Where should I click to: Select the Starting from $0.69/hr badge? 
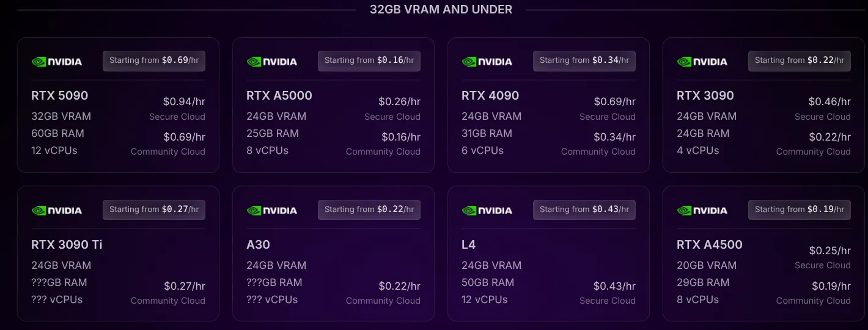[154, 61]
